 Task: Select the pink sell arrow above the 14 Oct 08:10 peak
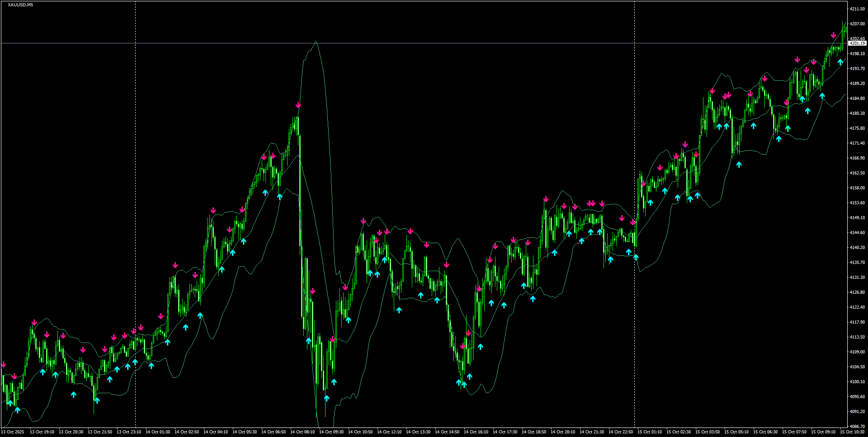[298, 104]
